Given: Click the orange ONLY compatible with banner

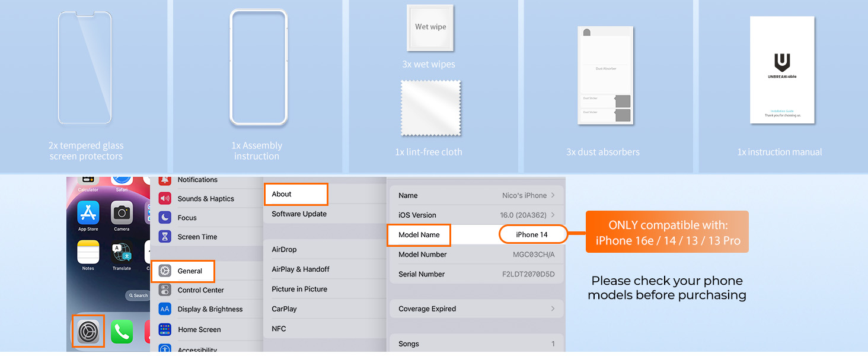Looking at the screenshot, I should click(x=667, y=232).
